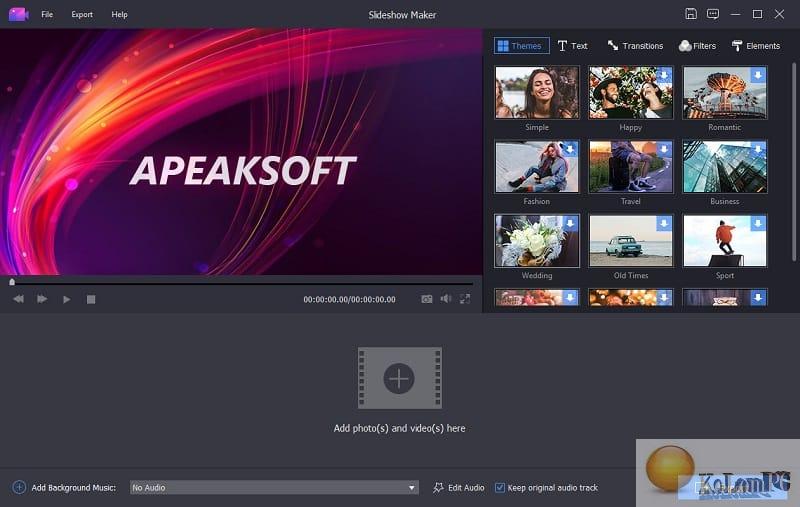Select the Business theme thumbnail
The width and height of the screenshot is (800, 507).
tap(724, 167)
